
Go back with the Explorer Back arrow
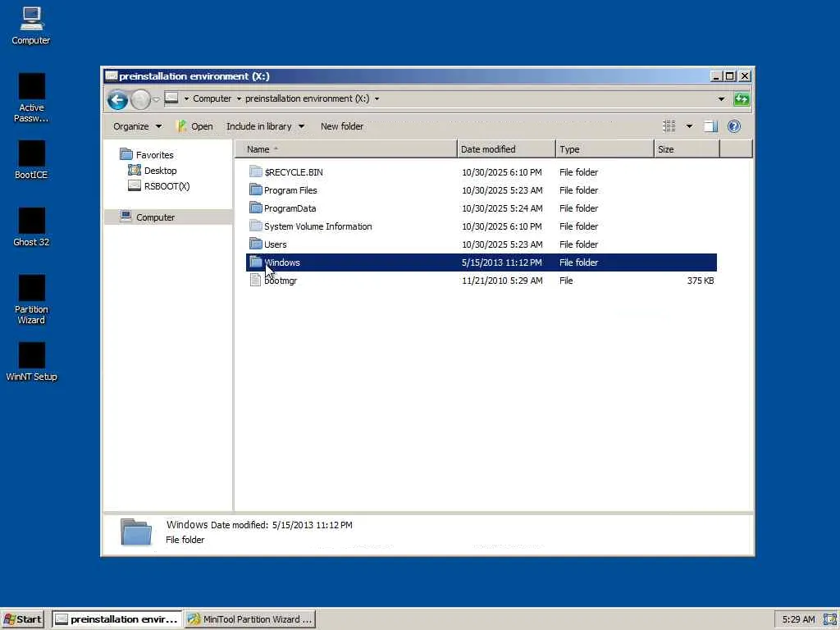tap(117, 99)
